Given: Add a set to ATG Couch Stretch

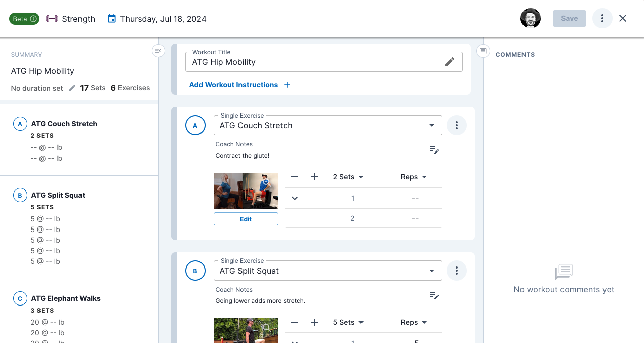Looking at the screenshot, I should tap(315, 177).
